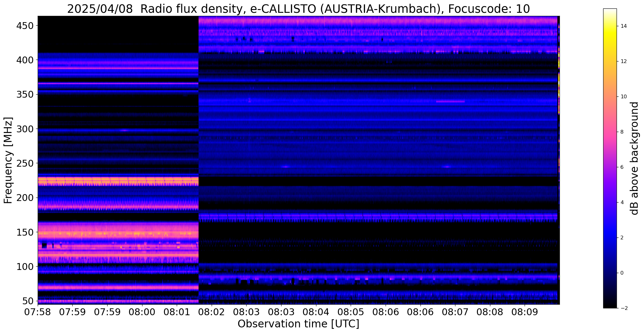This screenshot has width=644, height=333.
Task: Click the colorbar tick label 14
Action: pos(624,26)
